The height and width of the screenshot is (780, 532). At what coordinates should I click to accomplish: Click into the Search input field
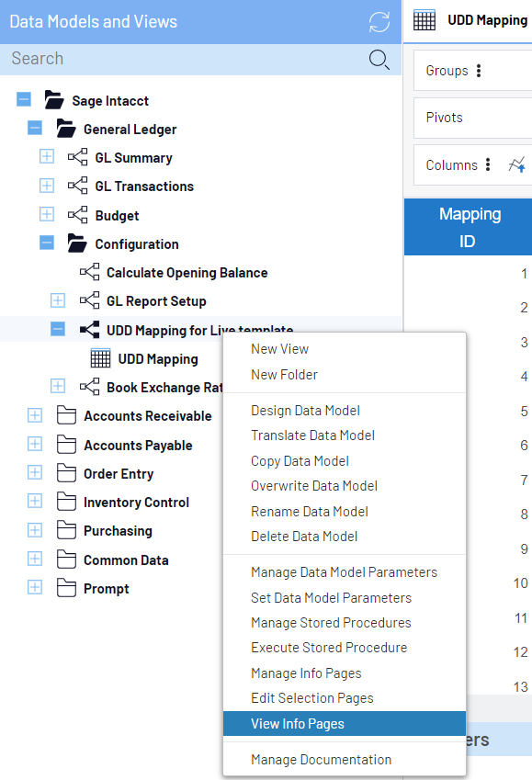[x=184, y=59]
